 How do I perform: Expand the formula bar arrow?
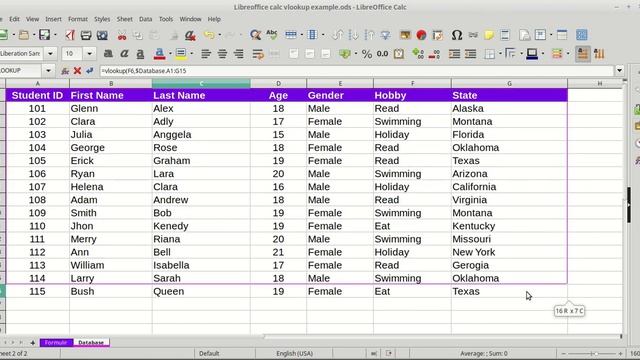point(620,71)
